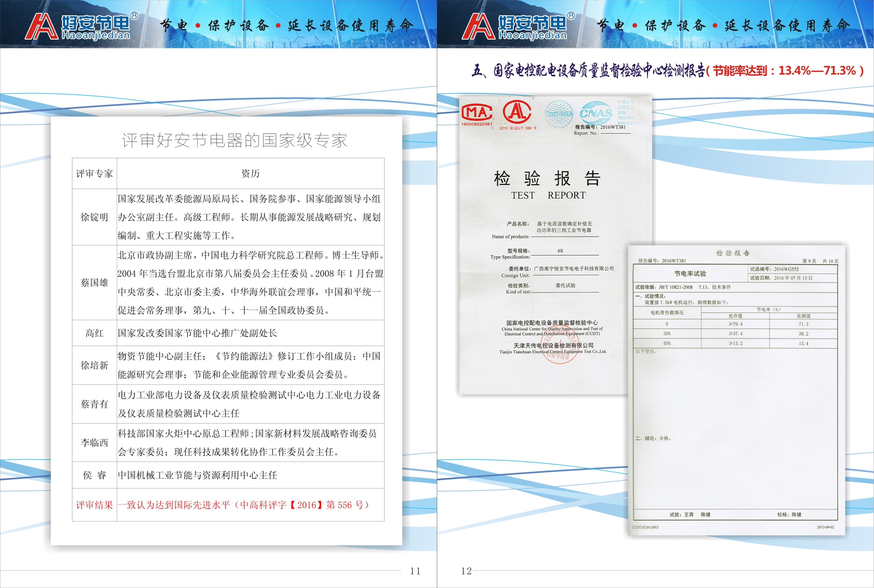Click expert name 徐锭明 in table
Viewport: 874px width, 588px height.
[x=95, y=217]
